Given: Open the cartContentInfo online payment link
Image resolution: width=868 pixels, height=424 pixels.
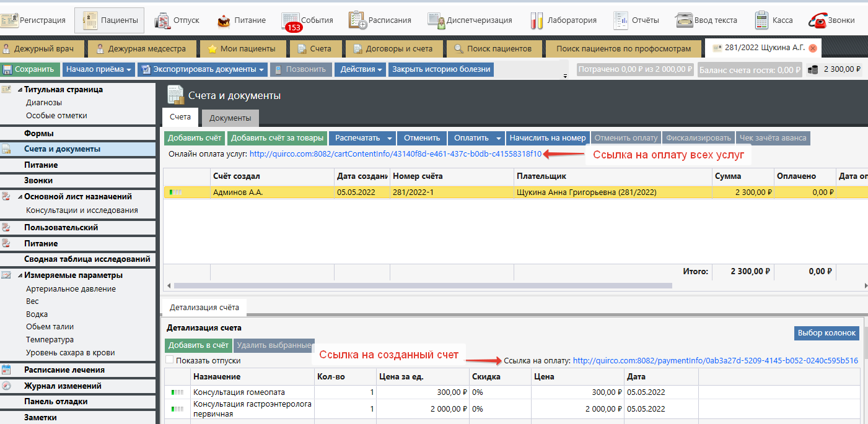Looking at the screenshot, I should click(395, 154).
